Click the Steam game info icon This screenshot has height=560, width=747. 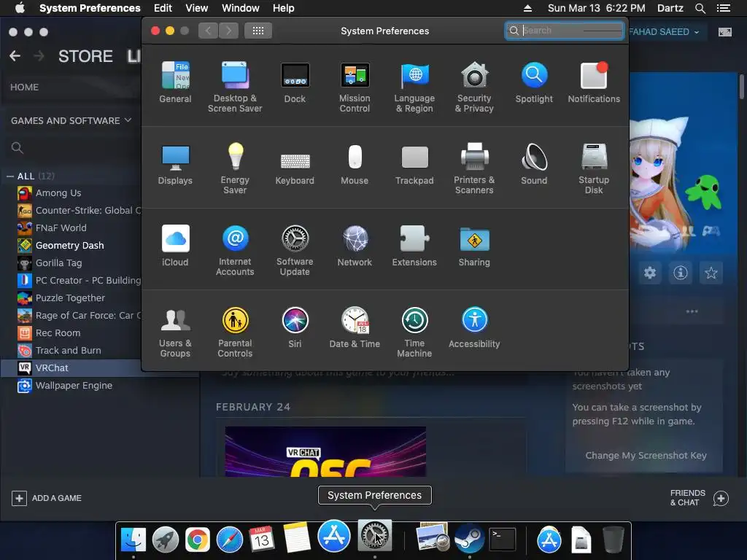[681, 273]
